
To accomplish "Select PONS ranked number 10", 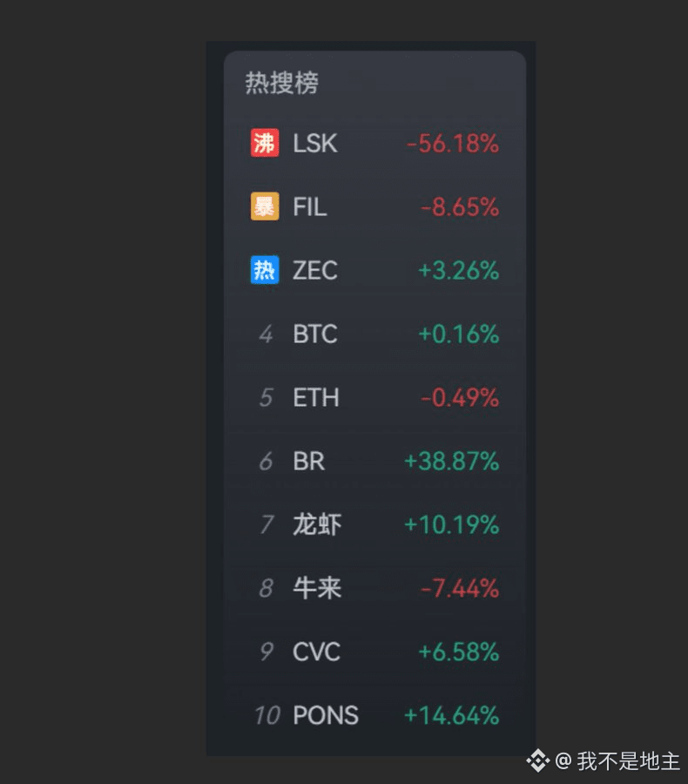I will 374,715.
